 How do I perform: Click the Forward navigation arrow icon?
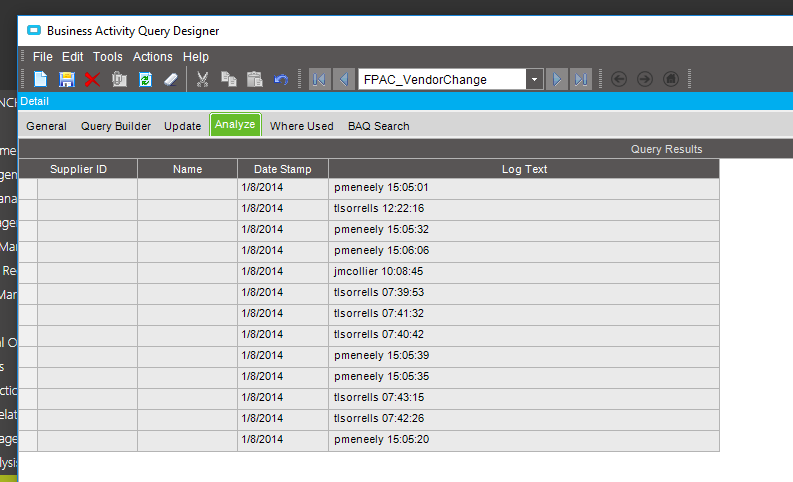coord(645,79)
